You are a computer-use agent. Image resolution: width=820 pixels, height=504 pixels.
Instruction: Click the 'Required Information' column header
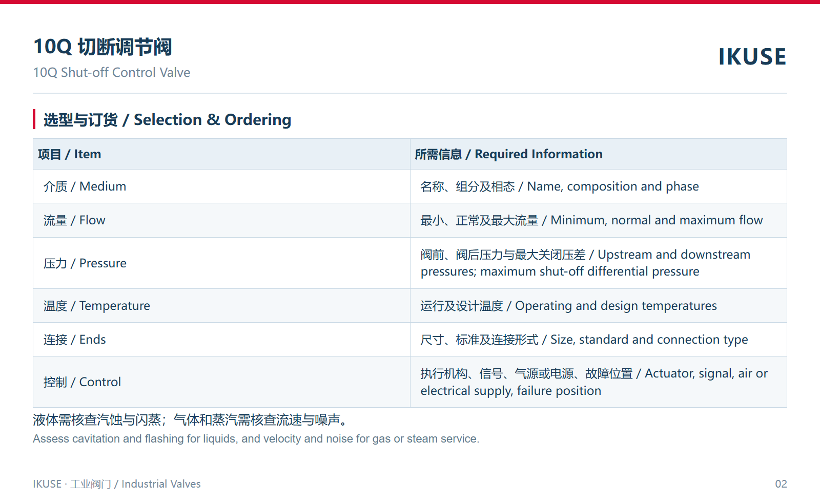(599, 154)
